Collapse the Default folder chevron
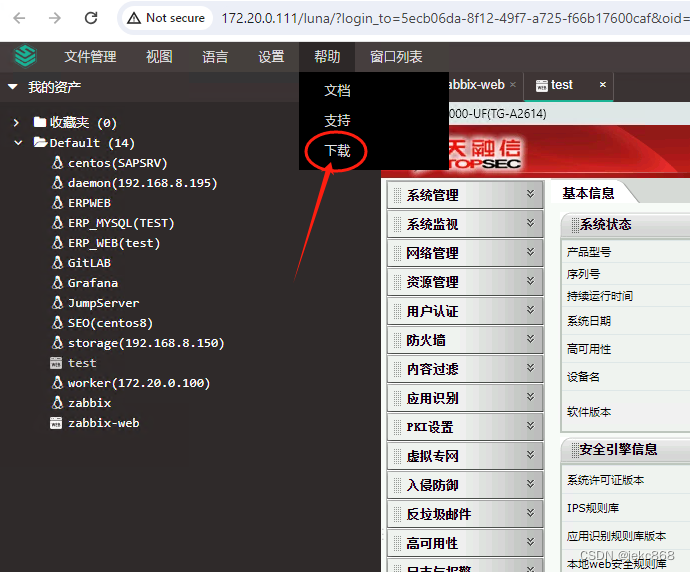This screenshot has height=572, width=690. (x=18, y=143)
